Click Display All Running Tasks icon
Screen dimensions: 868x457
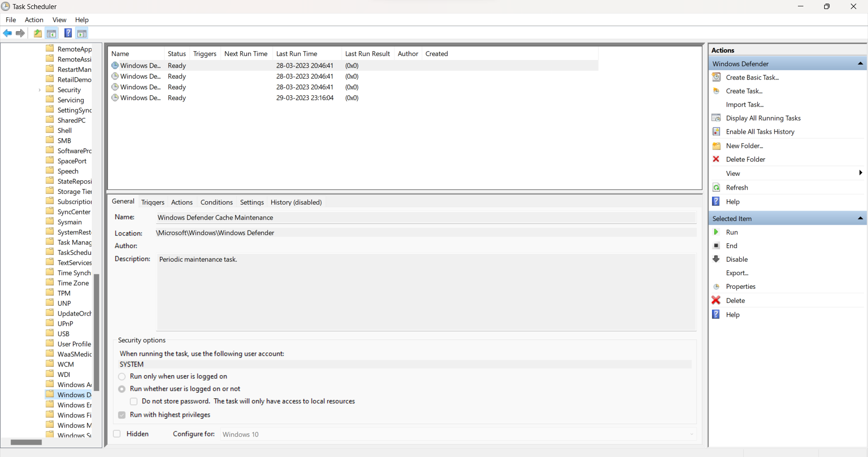coord(717,118)
